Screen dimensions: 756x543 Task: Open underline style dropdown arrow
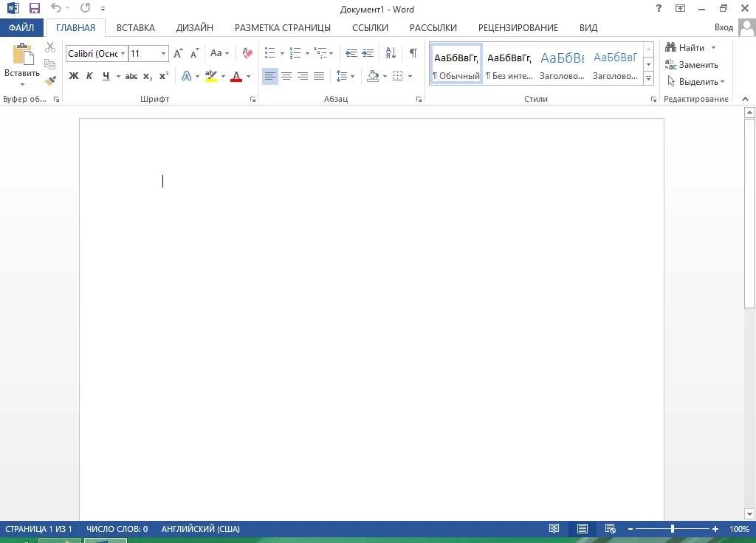118,76
